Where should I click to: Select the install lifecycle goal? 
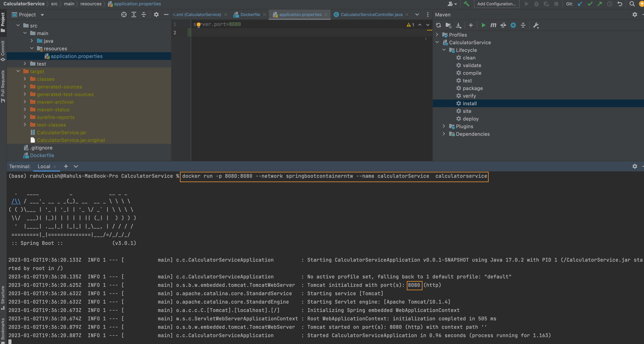click(470, 104)
